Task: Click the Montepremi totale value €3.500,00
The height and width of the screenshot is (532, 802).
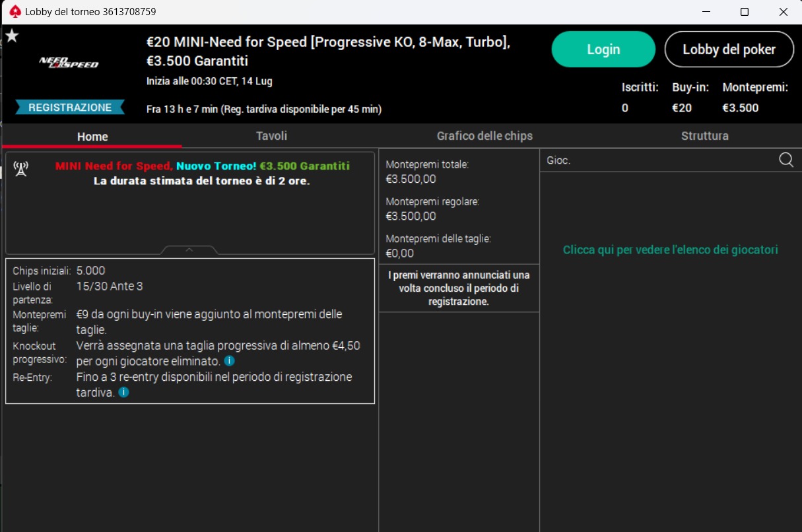Action: pos(411,179)
